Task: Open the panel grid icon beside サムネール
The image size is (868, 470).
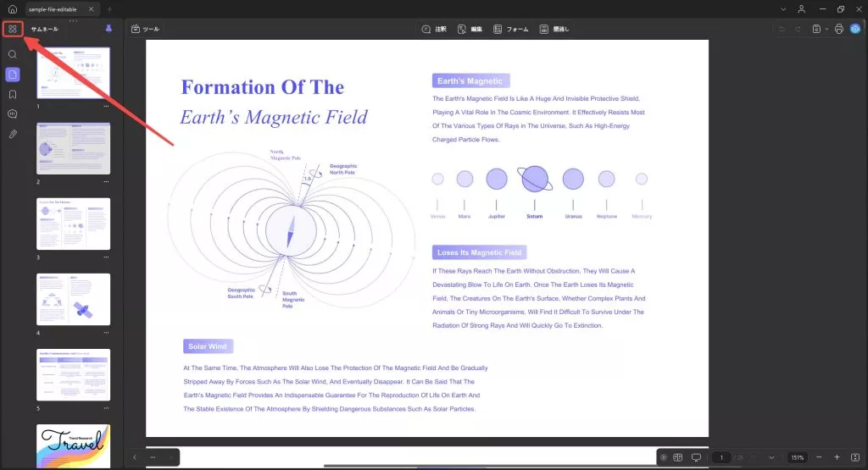Action: (x=12, y=29)
